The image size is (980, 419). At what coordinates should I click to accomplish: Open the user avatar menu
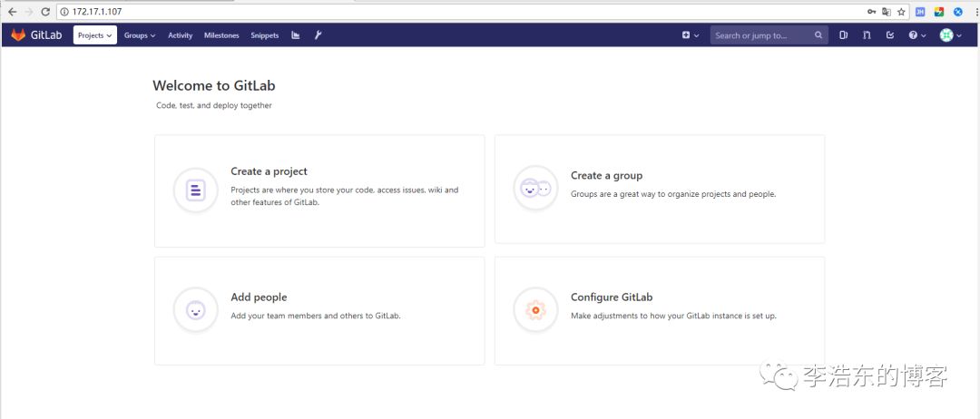[951, 35]
